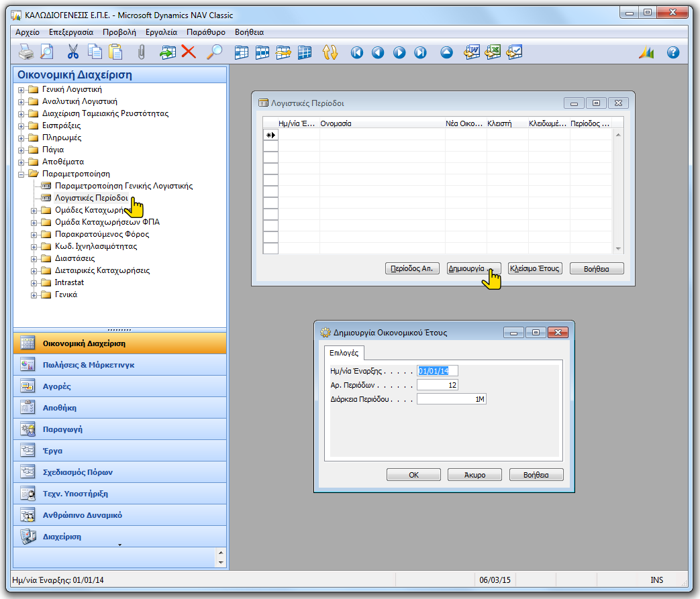Open the Παραγωγή module
The image size is (700, 599).
tap(119, 429)
